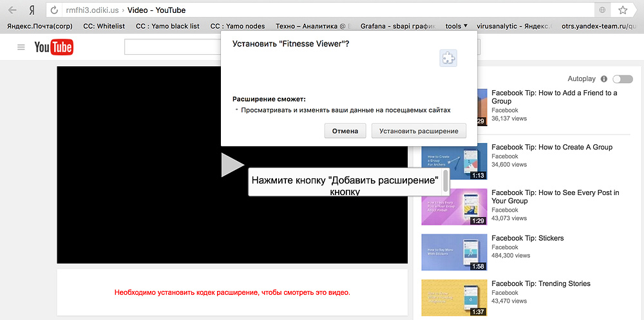Image resolution: width=644 pixels, height=320 pixels.
Task: Click the puzzle piece extension icon
Action: coord(448,58)
